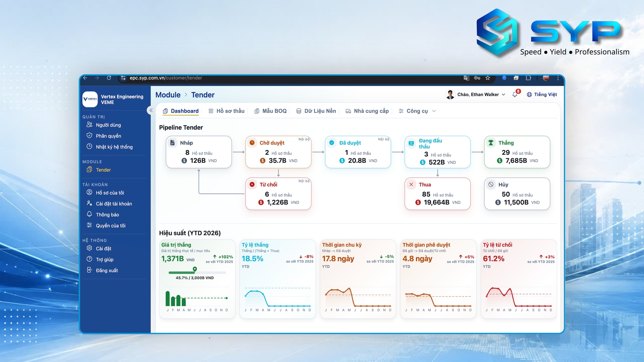Screen dimensions: 644x362
Task: Click the Chờ duyệt clock icon
Action: click(x=252, y=143)
